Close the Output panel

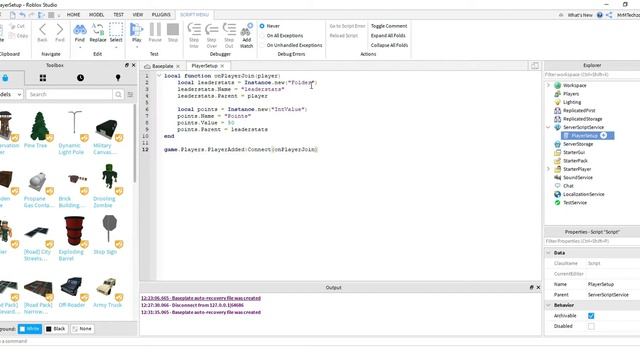[x=538, y=287]
